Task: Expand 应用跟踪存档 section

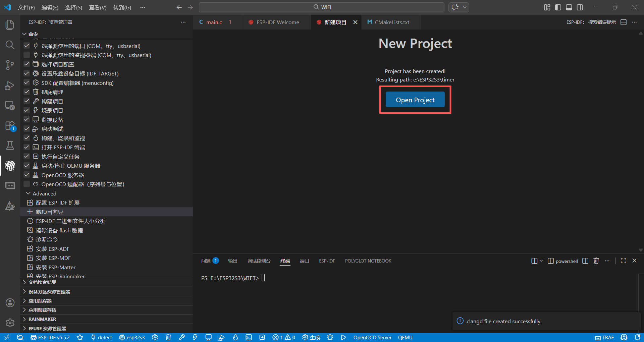Action: click(x=24, y=310)
